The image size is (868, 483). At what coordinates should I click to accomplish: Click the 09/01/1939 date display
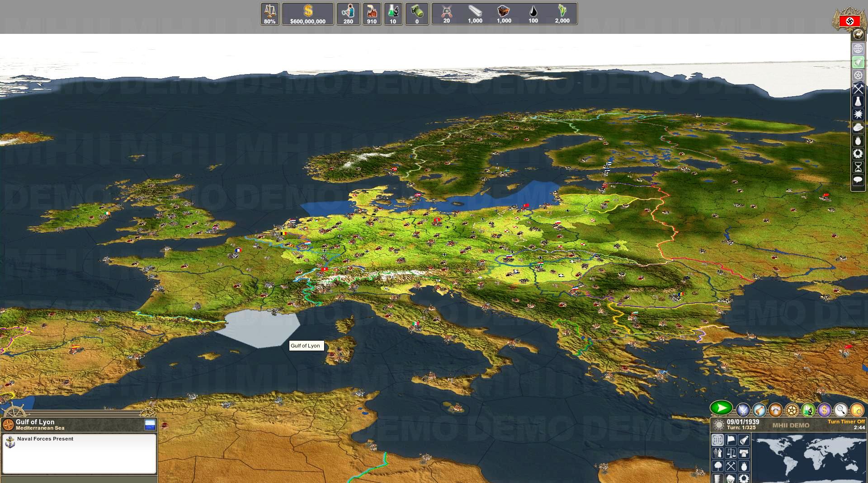coord(743,422)
